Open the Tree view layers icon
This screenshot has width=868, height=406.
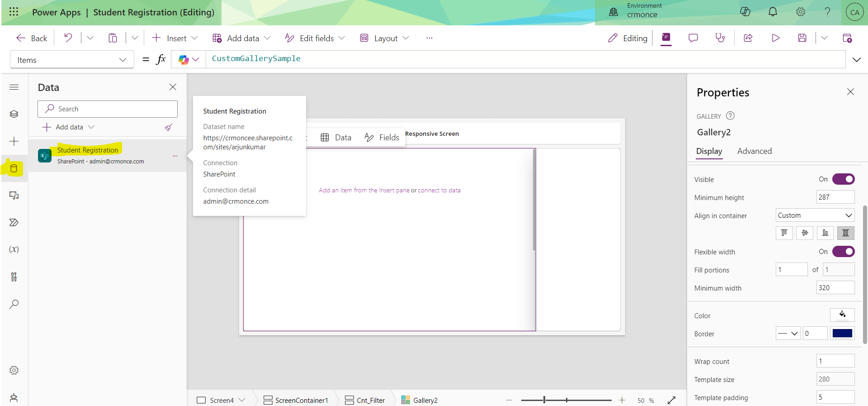tap(14, 114)
